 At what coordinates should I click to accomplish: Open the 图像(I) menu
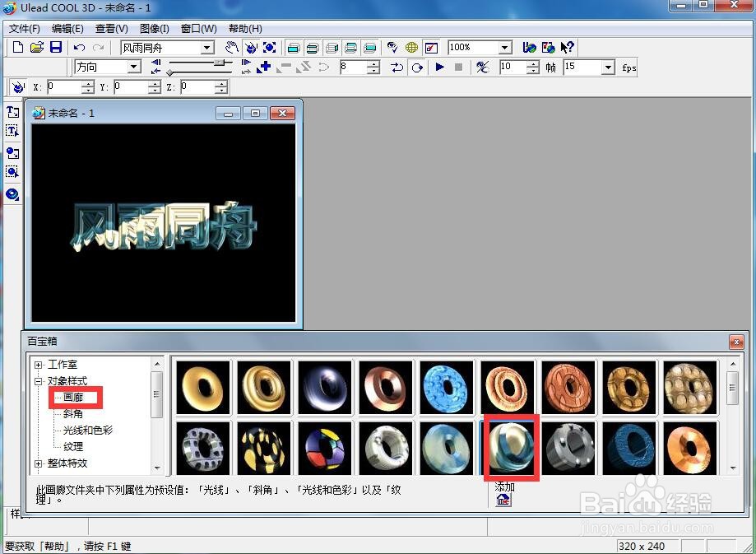pos(155,29)
